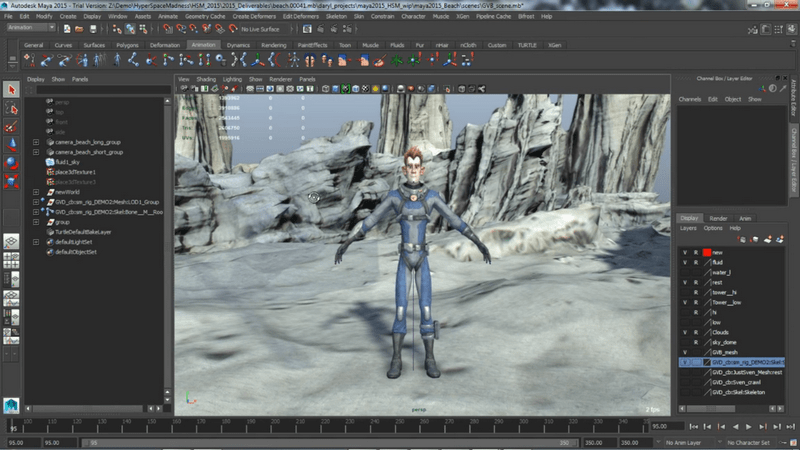800x450 pixels.
Task: Click viewport textured checker icon
Action: (x=365, y=89)
